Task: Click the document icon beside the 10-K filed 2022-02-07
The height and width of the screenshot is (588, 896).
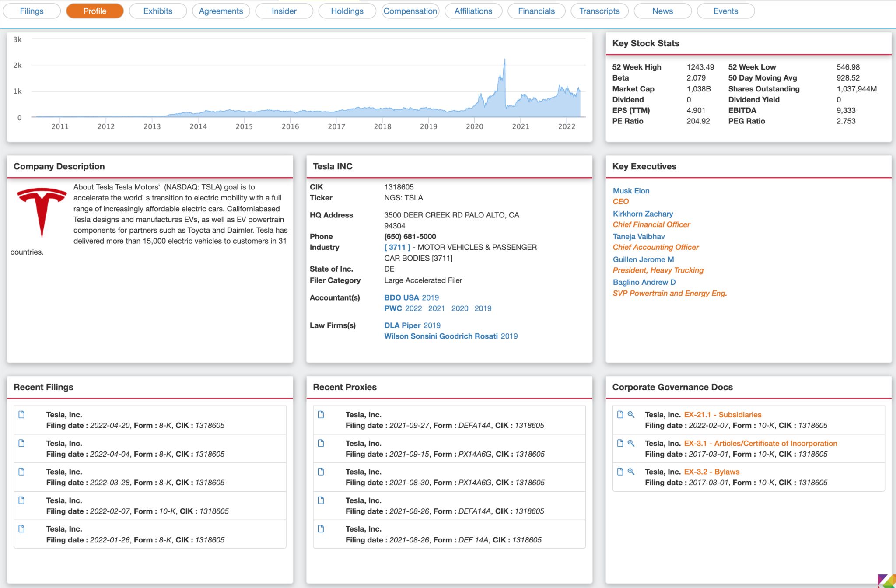Action: coord(22,500)
